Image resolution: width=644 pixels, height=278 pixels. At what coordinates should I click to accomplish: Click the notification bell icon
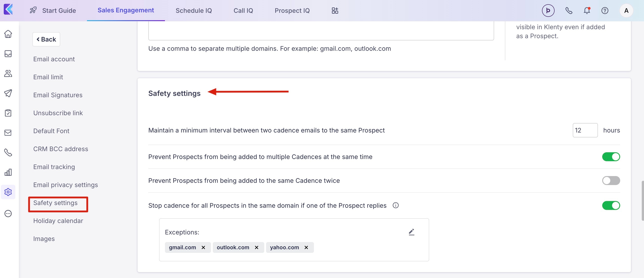(587, 11)
